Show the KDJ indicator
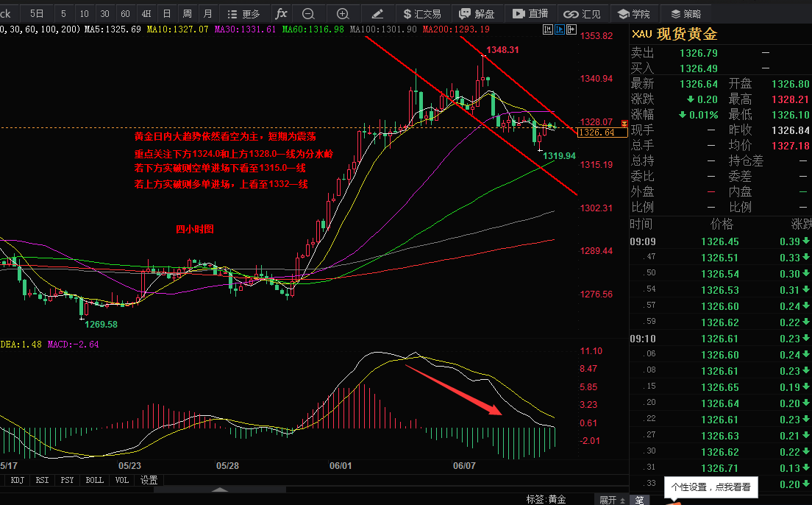Image resolution: width=812 pixels, height=505 pixels. pyautogui.click(x=17, y=480)
